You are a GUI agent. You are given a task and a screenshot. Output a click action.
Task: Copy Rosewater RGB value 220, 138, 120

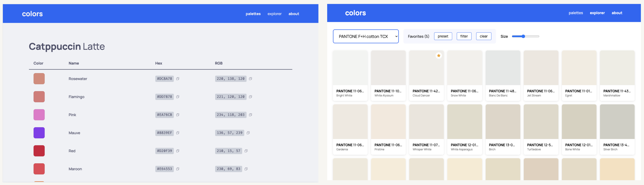[250, 79]
